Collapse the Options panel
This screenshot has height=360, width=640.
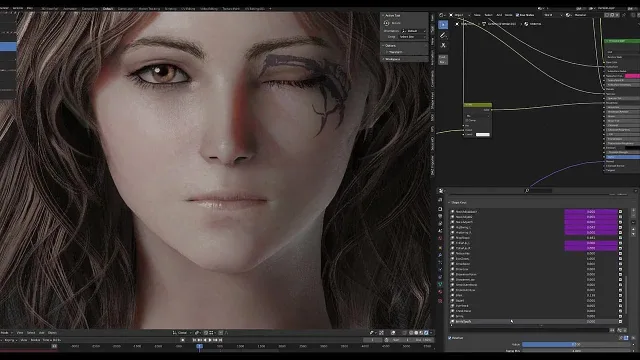point(383,46)
